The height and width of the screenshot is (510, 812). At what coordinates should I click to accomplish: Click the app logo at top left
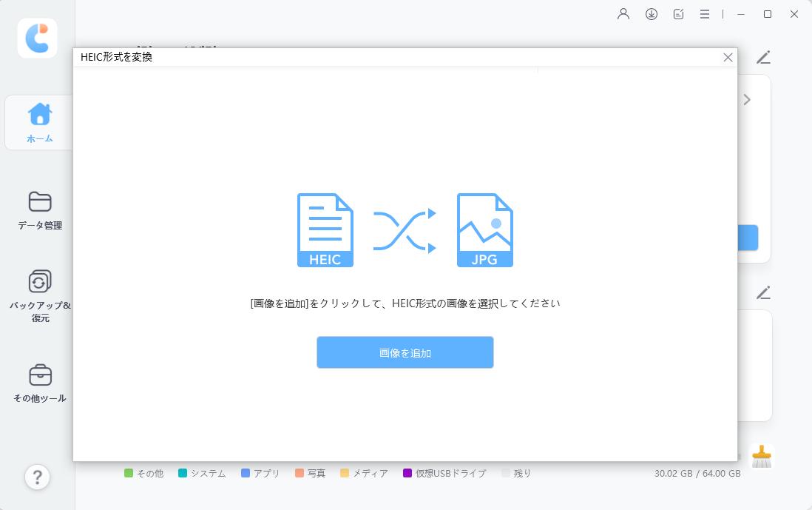(x=36, y=38)
